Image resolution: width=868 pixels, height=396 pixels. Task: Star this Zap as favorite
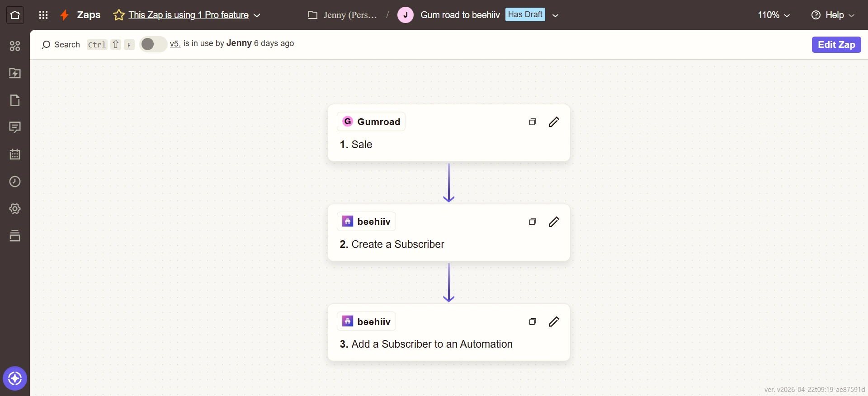click(119, 15)
